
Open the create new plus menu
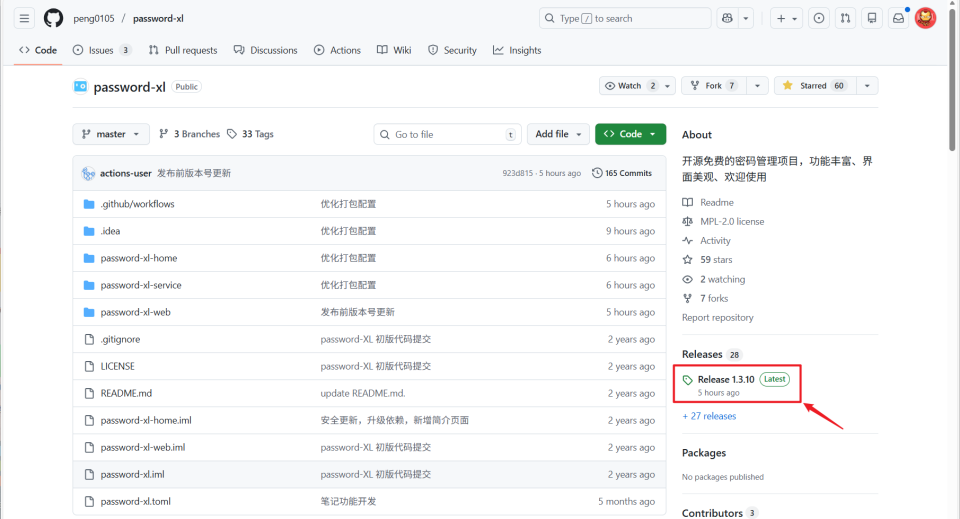click(786, 18)
